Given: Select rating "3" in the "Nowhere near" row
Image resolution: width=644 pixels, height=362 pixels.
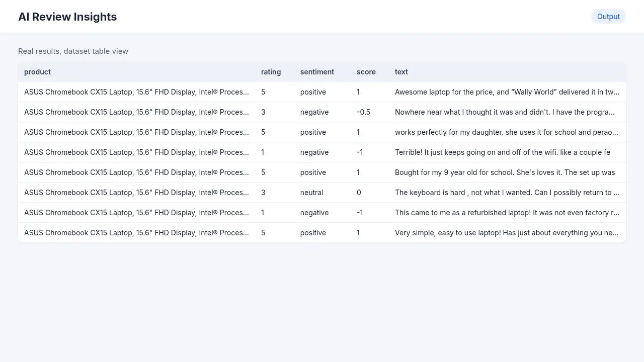Looking at the screenshot, I should click(x=263, y=112).
